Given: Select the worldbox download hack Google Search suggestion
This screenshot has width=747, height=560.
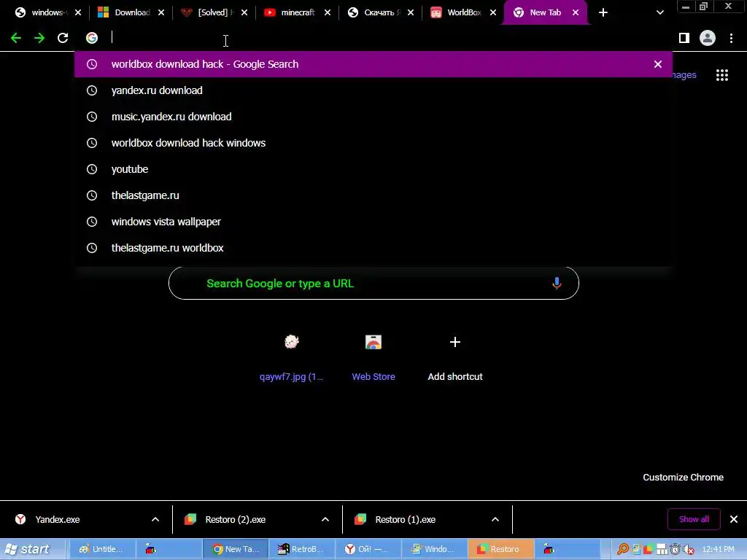Looking at the screenshot, I should [373, 64].
